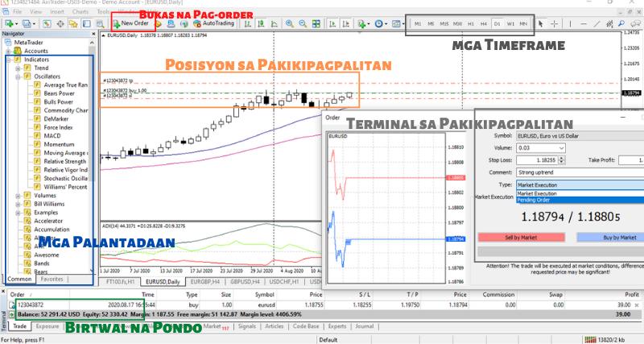Open the Code Base tab in Terminal

pyautogui.click(x=306, y=326)
